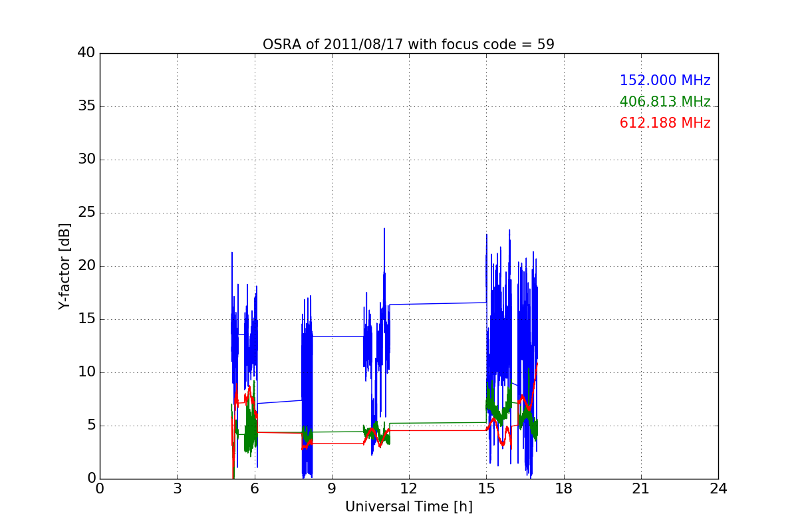Click the y-axis tick label 5
The width and height of the screenshot is (798, 532).
(91, 426)
